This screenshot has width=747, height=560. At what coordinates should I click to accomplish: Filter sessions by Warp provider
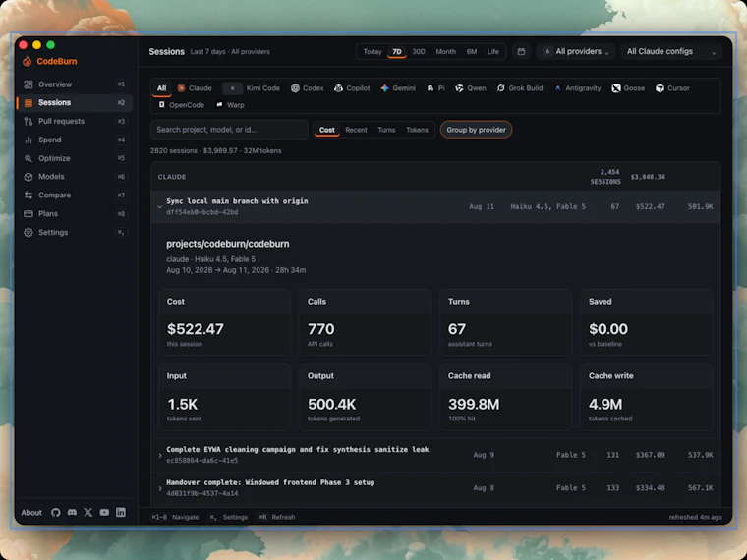coord(230,105)
